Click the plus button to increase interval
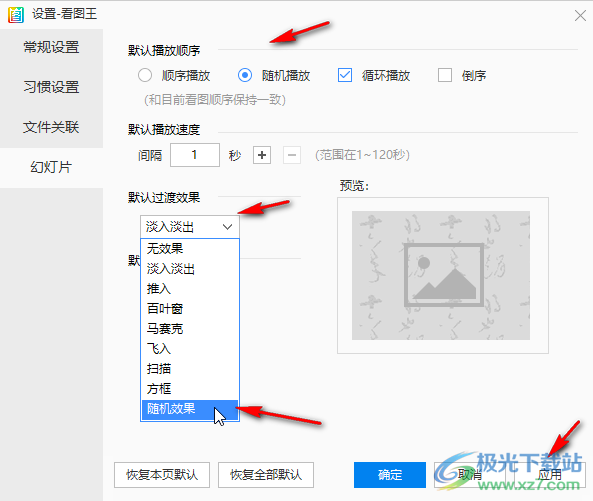The height and width of the screenshot is (501, 593). point(262,155)
